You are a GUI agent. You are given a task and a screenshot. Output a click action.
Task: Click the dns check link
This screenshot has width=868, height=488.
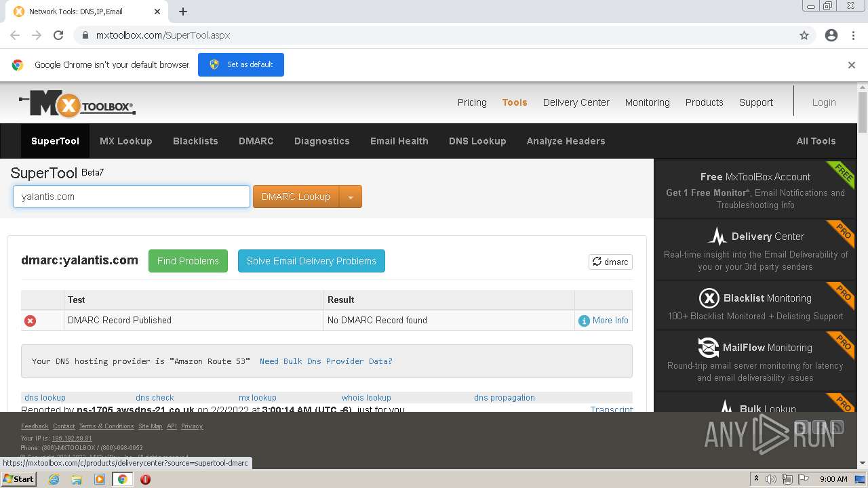(x=155, y=398)
